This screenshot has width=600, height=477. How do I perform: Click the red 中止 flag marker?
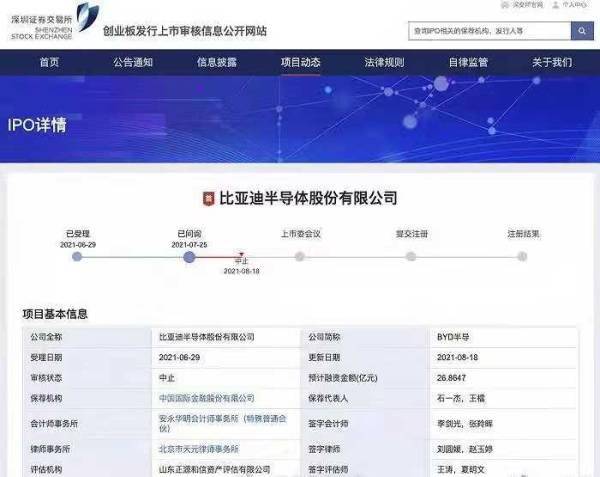click(x=240, y=255)
